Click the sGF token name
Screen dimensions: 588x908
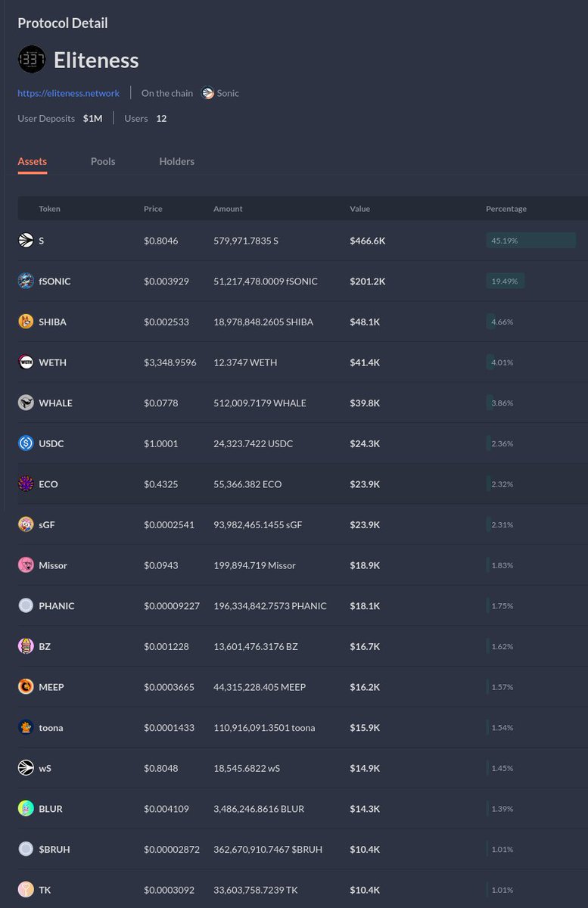(x=47, y=525)
